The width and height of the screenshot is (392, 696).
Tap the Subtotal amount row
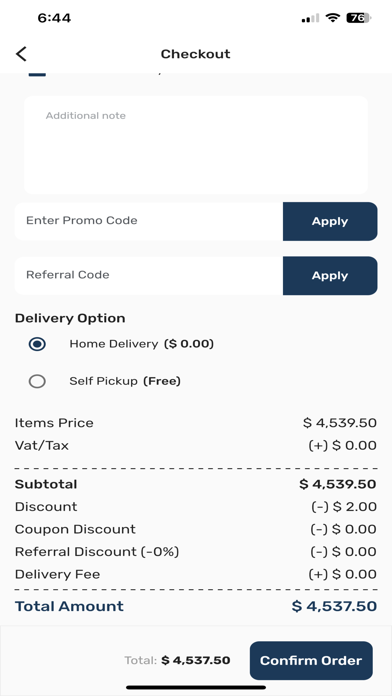click(x=196, y=484)
